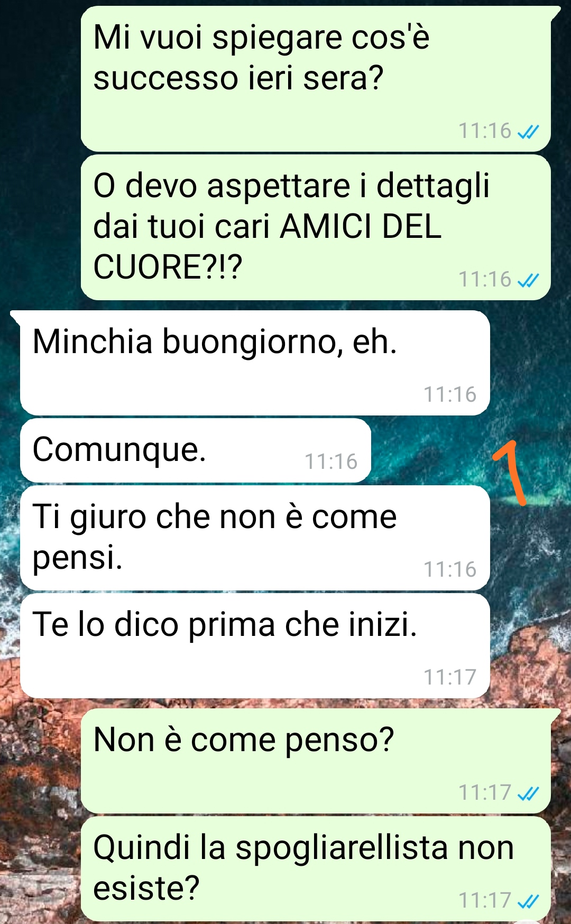This screenshot has height=924, width=571.
Task: Click the orange arrow mark on the wallpaper
Action: (510, 473)
